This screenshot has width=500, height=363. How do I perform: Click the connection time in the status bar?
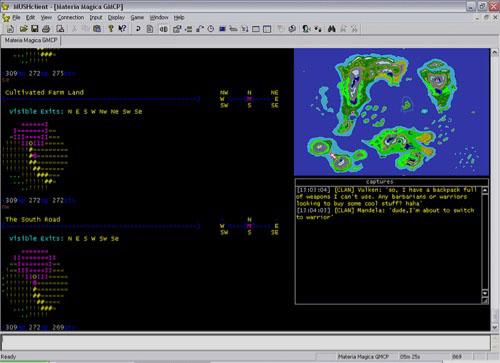pyautogui.click(x=410, y=357)
